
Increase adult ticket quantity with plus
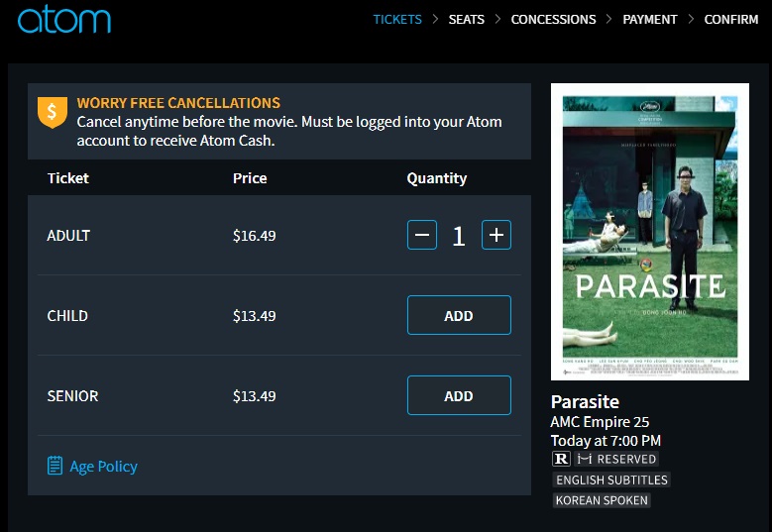tap(496, 235)
